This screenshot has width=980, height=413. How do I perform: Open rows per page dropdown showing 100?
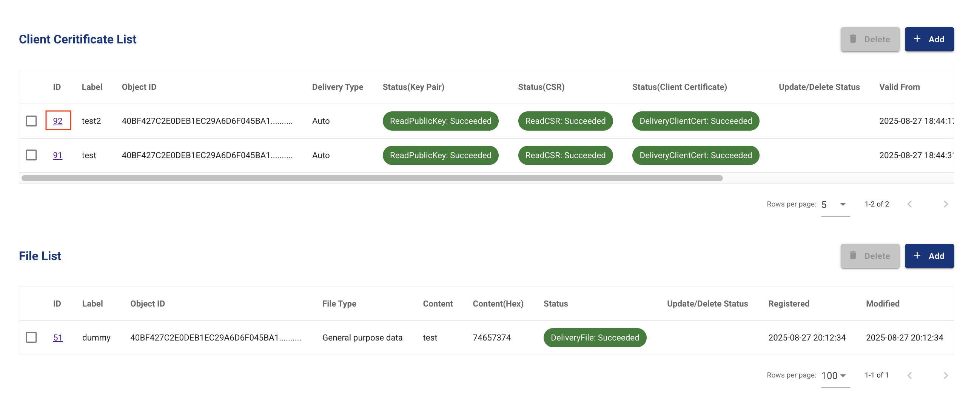(x=835, y=376)
